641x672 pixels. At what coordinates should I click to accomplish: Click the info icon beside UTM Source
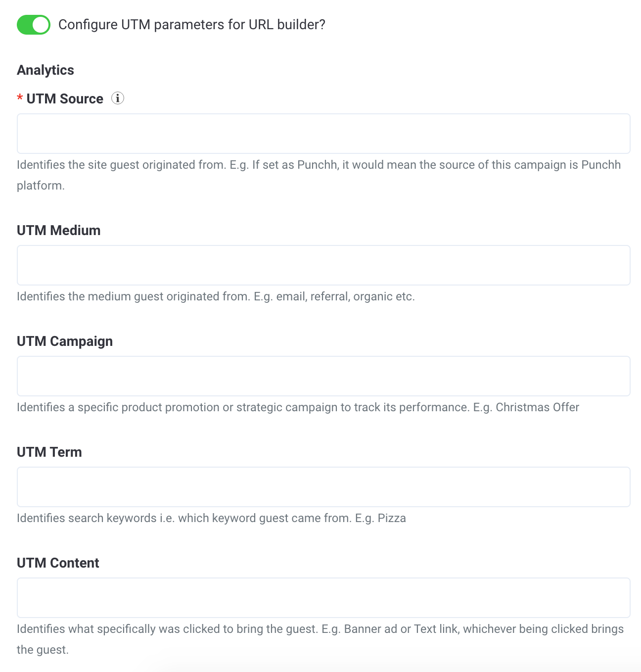tap(117, 98)
